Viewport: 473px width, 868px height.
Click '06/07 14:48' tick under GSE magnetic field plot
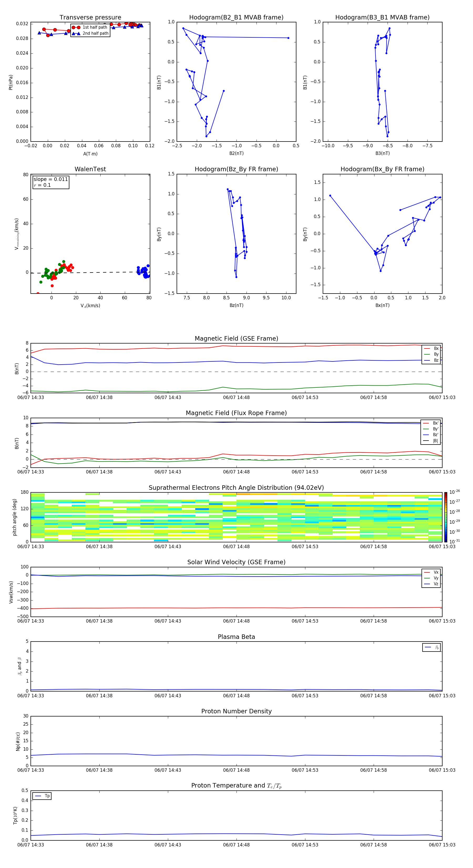pyautogui.click(x=236, y=398)
